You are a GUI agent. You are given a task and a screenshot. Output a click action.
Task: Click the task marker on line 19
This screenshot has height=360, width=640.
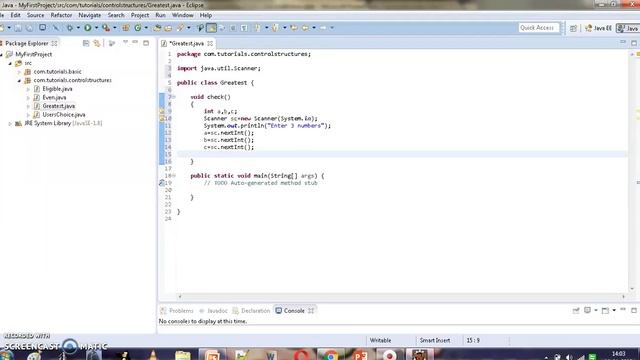click(x=162, y=183)
